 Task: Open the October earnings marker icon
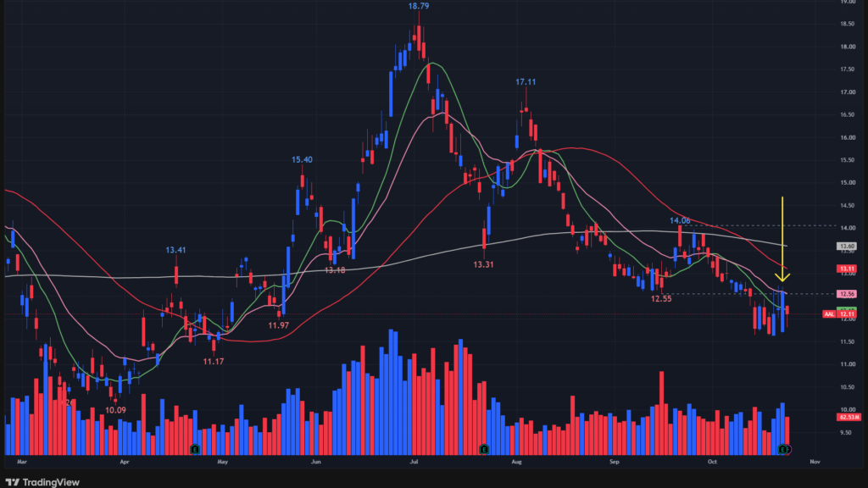point(782,449)
